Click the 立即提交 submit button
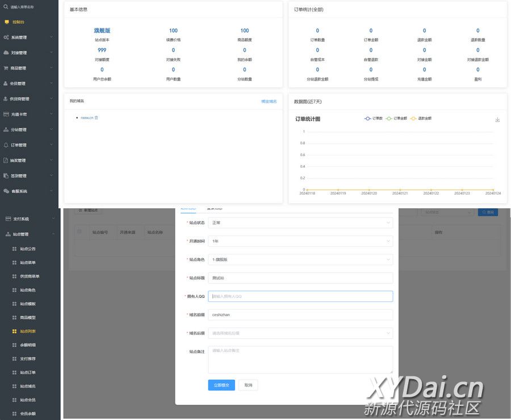This screenshot has height=420, width=511. click(221, 385)
